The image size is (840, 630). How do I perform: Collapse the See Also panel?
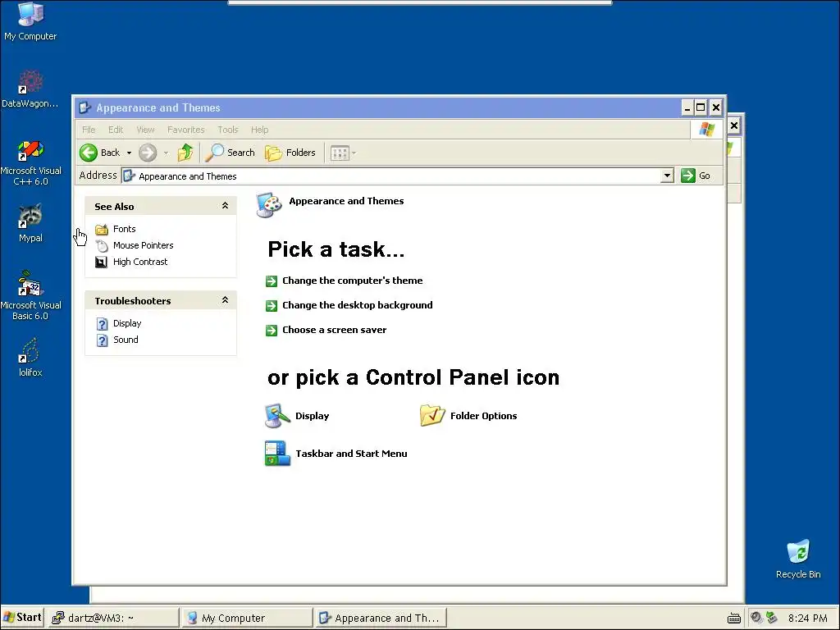(x=225, y=206)
